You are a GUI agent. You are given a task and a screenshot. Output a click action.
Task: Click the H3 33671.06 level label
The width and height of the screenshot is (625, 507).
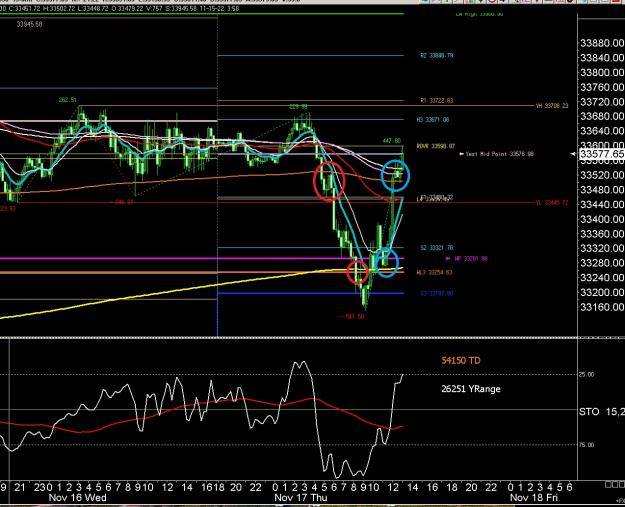432,120
